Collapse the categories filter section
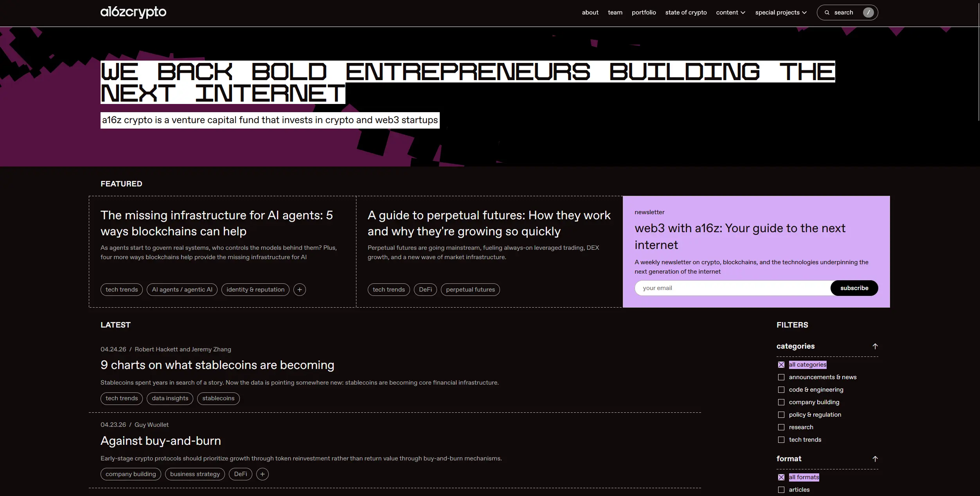The image size is (980, 496). tap(875, 346)
